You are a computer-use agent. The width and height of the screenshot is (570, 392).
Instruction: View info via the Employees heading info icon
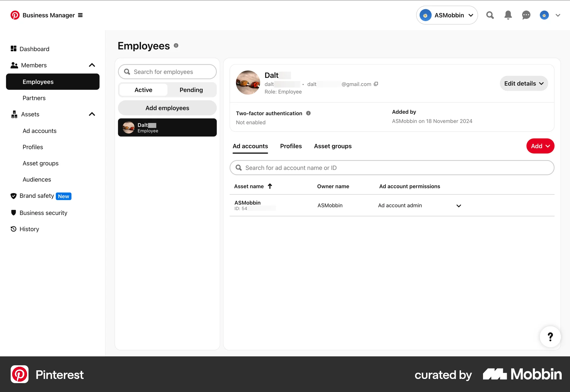176,45
